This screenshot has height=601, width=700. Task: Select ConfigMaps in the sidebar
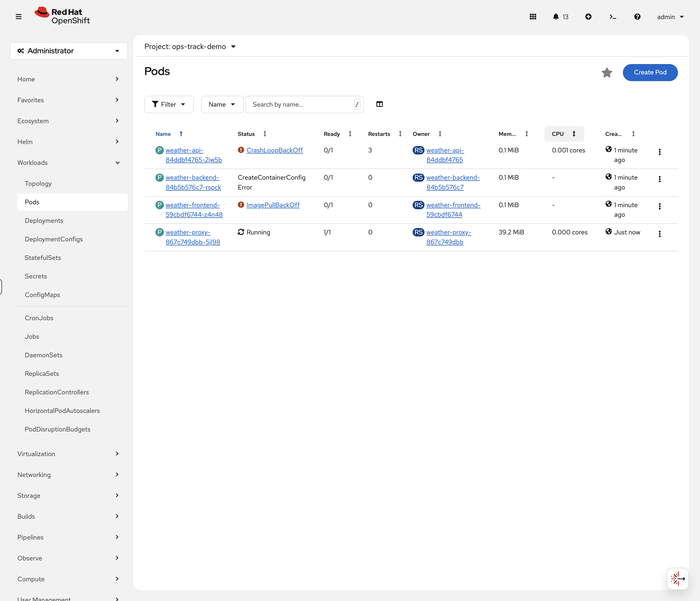click(x=42, y=294)
